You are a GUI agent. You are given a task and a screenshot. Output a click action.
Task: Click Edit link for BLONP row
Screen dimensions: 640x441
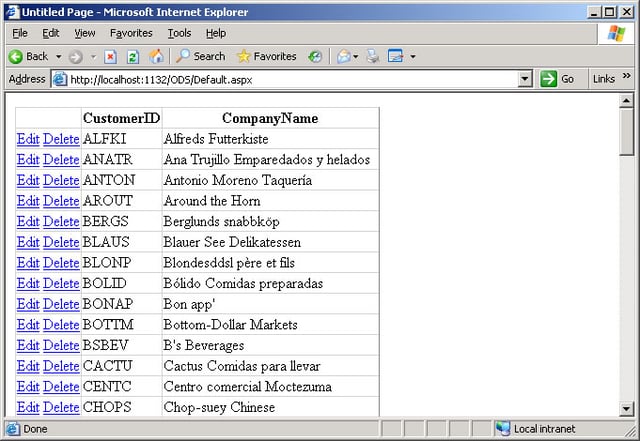coord(28,263)
